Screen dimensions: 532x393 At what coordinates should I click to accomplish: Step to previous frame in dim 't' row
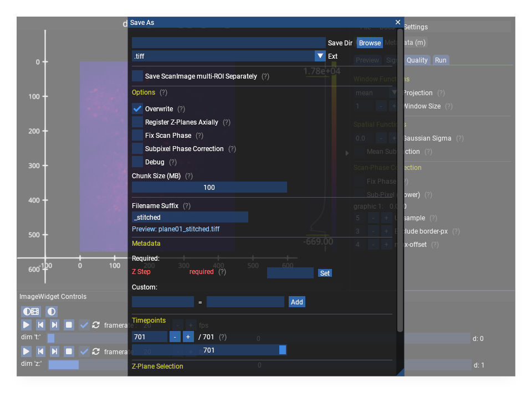(x=40, y=325)
